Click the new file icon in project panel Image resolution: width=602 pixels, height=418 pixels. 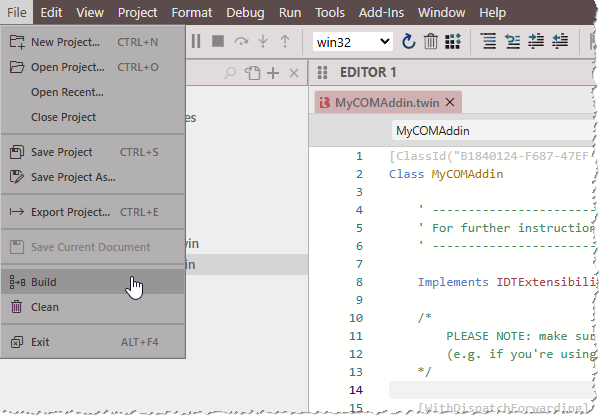coord(252,73)
